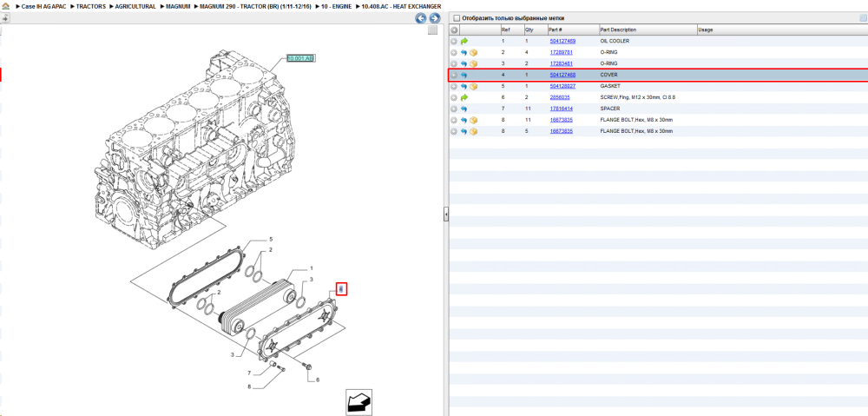Collapse the diagram panel with splitter arrow
The height and width of the screenshot is (416, 868).
(x=445, y=215)
